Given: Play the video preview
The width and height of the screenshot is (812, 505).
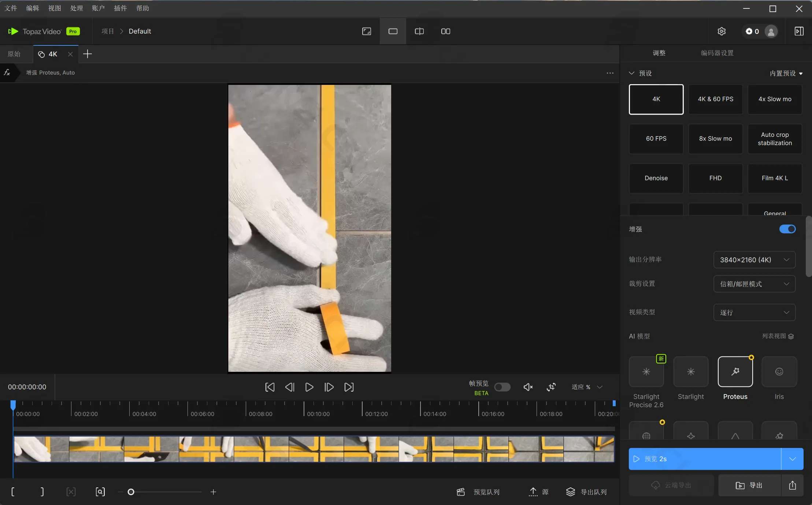Looking at the screenshot, I should point(309,387).
